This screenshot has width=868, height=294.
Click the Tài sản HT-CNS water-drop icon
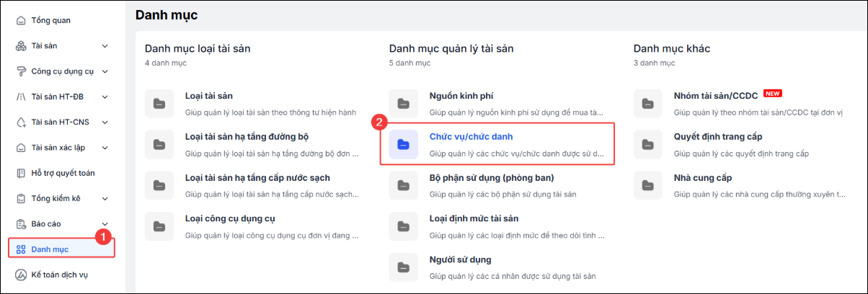[x=21, y=122]
